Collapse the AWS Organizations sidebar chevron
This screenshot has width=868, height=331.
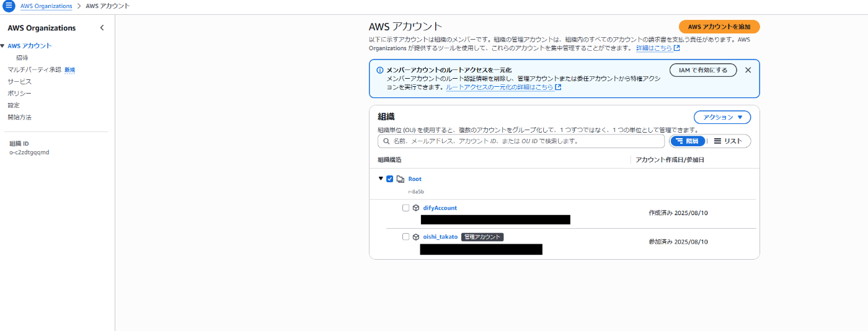tap(102, 28)
